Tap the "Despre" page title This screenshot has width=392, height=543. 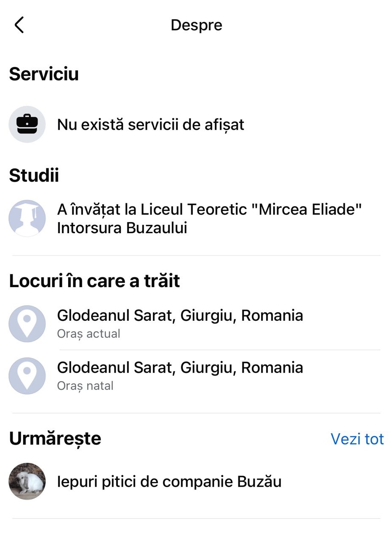[x=196, y=25]
